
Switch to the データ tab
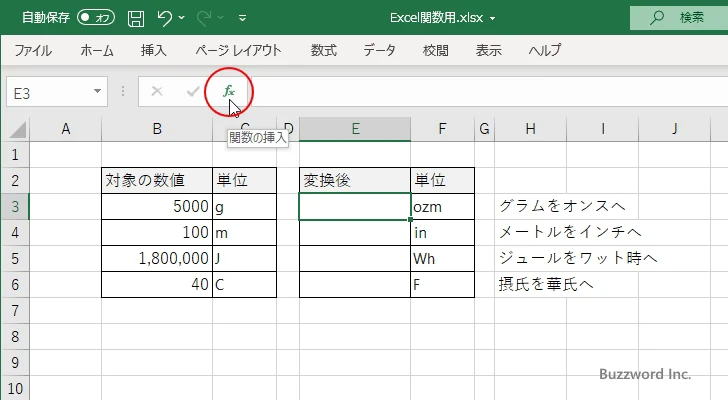click(x=379, y=50)
